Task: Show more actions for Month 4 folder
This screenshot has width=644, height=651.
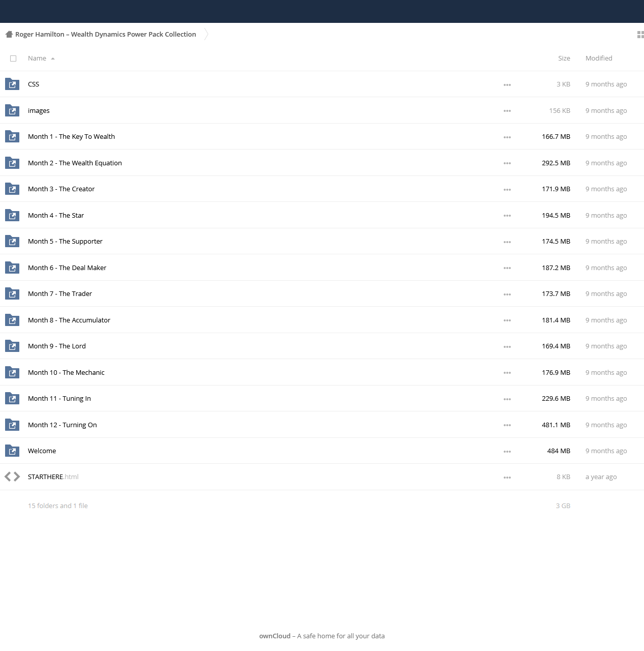Action: coord(507,216)
